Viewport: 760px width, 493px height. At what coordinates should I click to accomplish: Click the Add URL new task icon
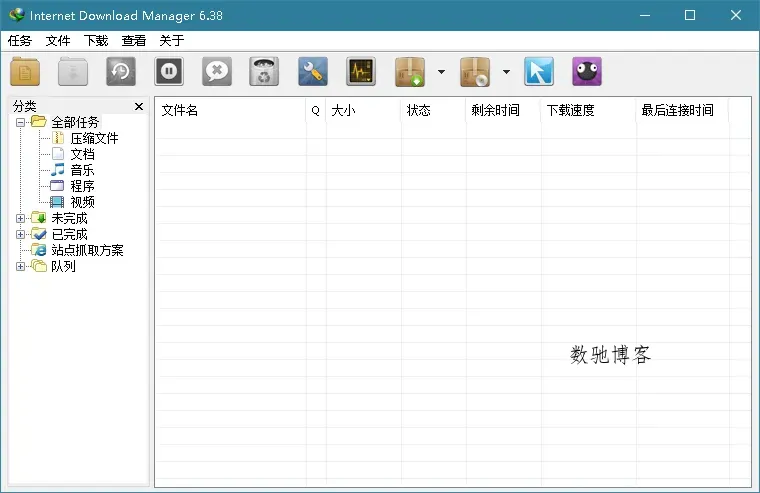point(25,72)
